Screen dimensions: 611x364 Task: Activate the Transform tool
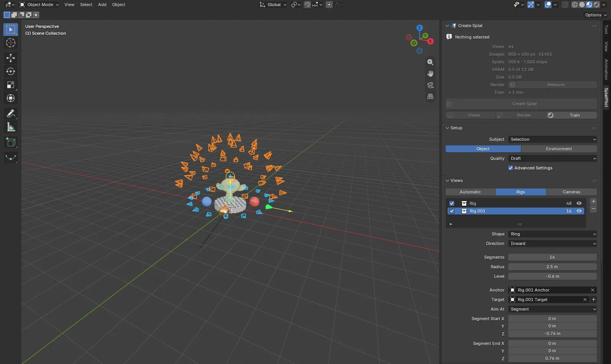tap(11, 98)
